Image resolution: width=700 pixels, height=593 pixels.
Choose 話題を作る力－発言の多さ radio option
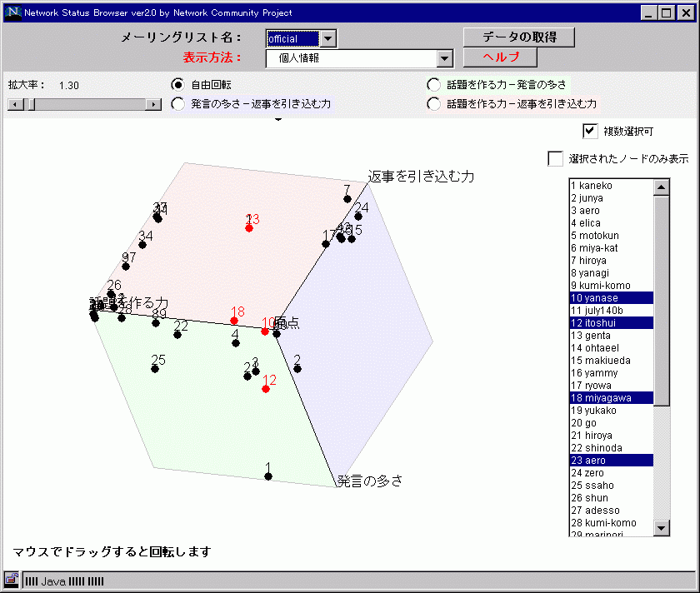433,84
